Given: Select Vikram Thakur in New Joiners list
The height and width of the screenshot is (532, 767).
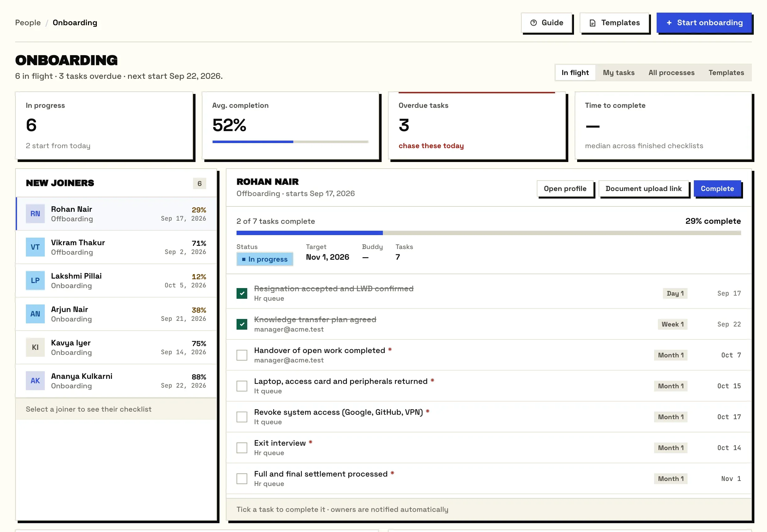Looking at the screenshot, I should (x=116, y=247).
